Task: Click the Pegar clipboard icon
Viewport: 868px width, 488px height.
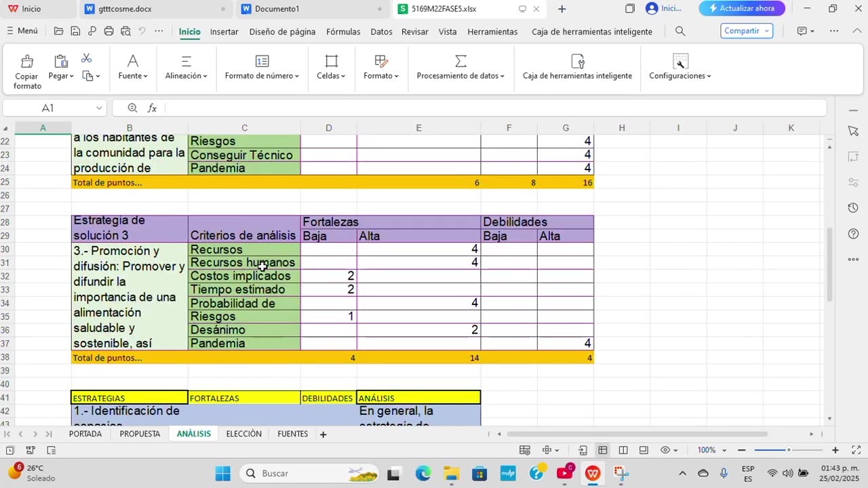Action: pos(60,62)
